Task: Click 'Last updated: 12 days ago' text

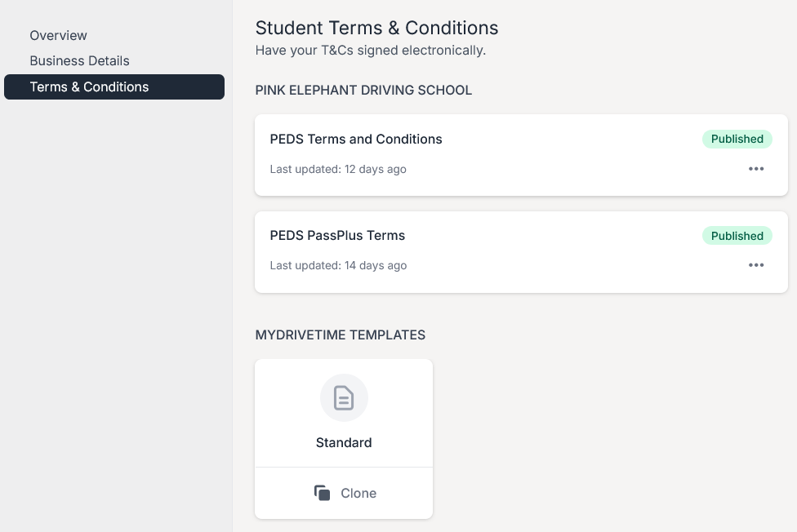Action: [x=338, y=169]
